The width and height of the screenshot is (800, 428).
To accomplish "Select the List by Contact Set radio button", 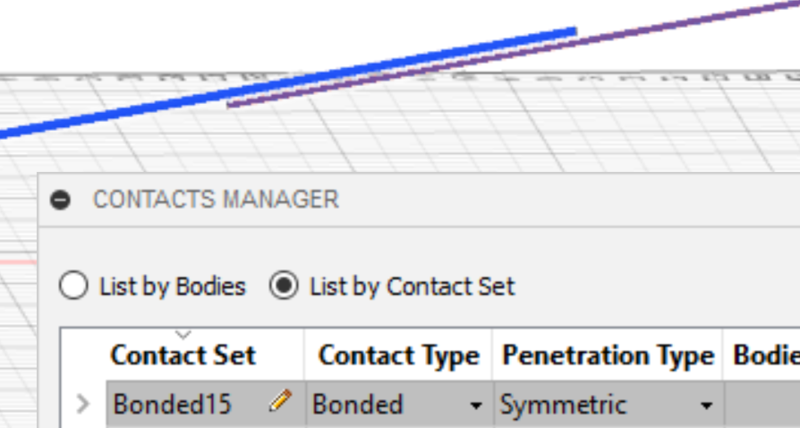I will 284,285.
